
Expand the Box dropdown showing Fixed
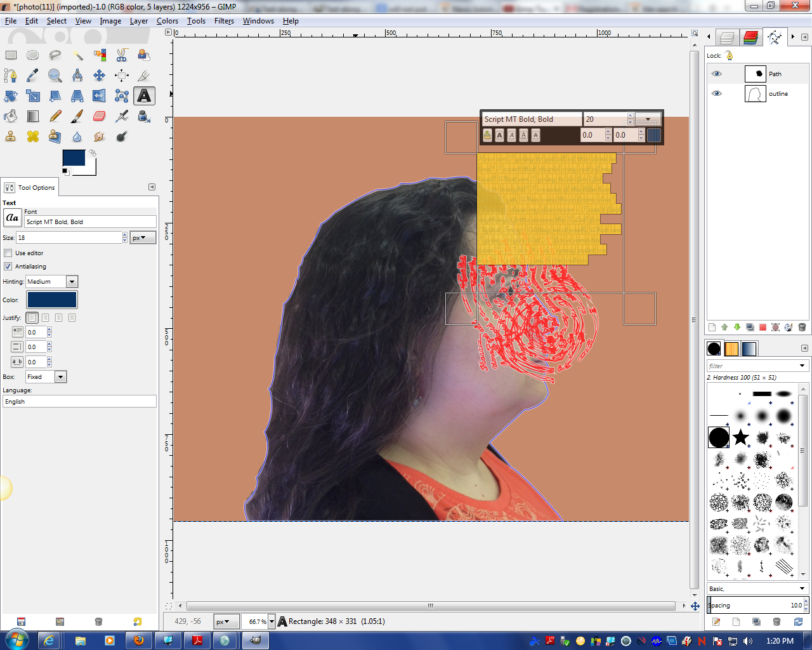[46, 377]
